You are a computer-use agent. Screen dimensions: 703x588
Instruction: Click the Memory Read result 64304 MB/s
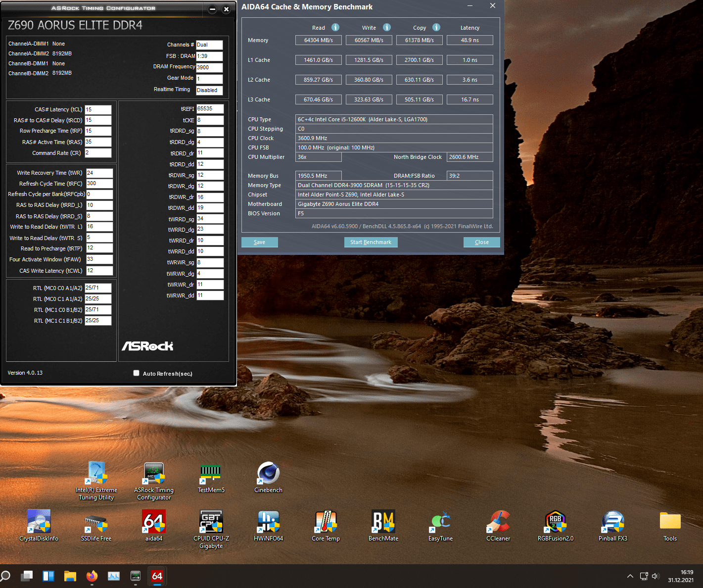click(x=319, y=40)
